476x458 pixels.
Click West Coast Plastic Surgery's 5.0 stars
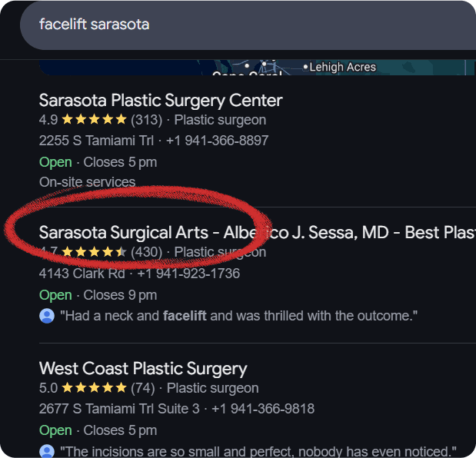(x=94, y=387)
